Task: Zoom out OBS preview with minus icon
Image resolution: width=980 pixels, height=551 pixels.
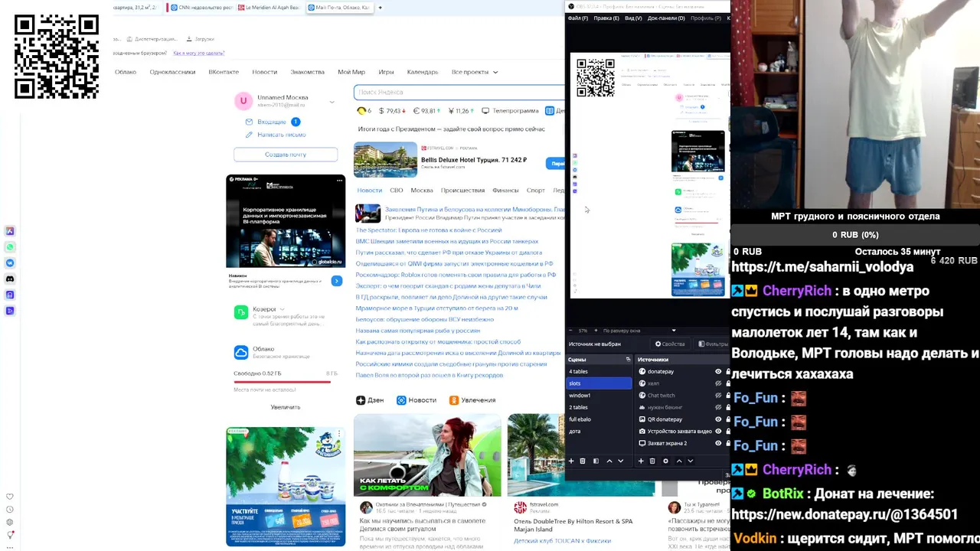Action: [x=570, y=331]
